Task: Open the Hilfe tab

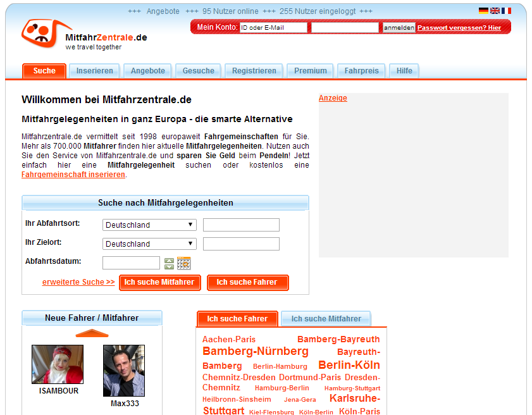Action: pyautogui.click(x=404, y=71)
